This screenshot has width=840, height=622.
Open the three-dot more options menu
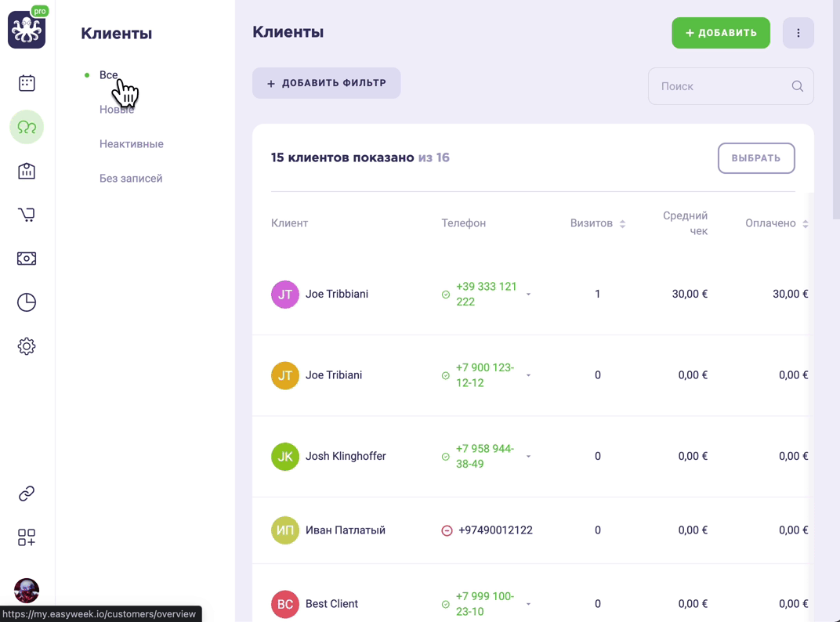pyautogui.click(x=798, y=33)
